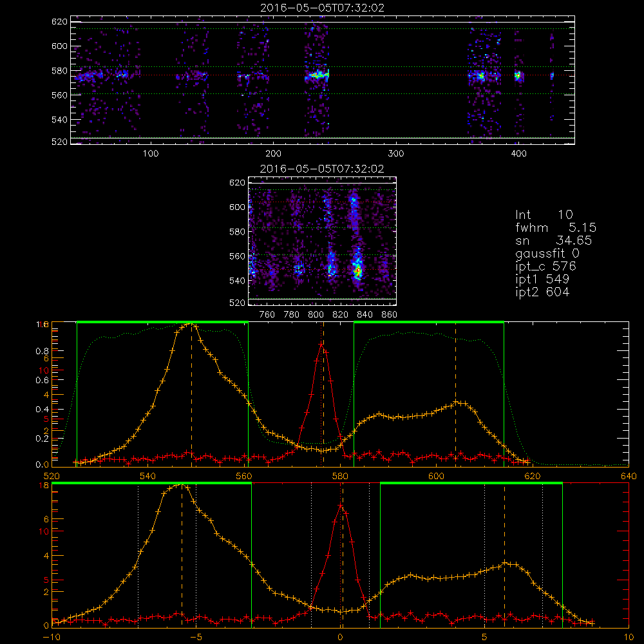Image resolution: width=644 pixels, height=644 pixels.
Task: Select the 'gaussfit 0' readout line
Action: tap(547, 254)
